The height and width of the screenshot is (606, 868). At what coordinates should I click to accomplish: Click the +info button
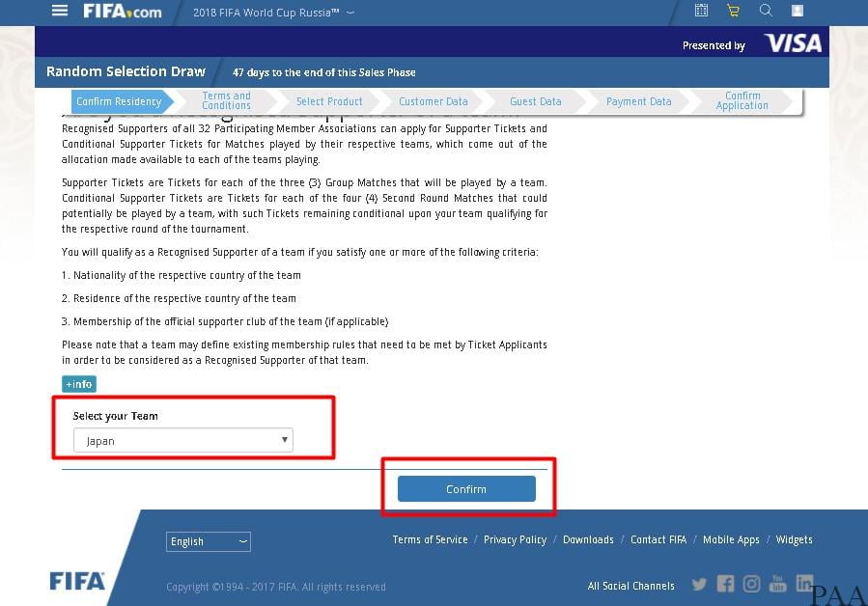tap(78, 384)
